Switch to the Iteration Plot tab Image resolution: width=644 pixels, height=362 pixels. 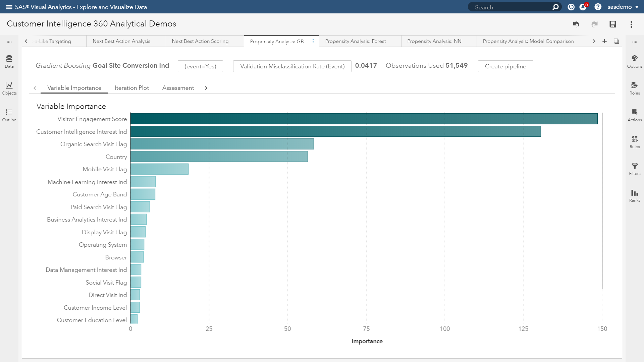pyautogui.click(x=131, y=88)
